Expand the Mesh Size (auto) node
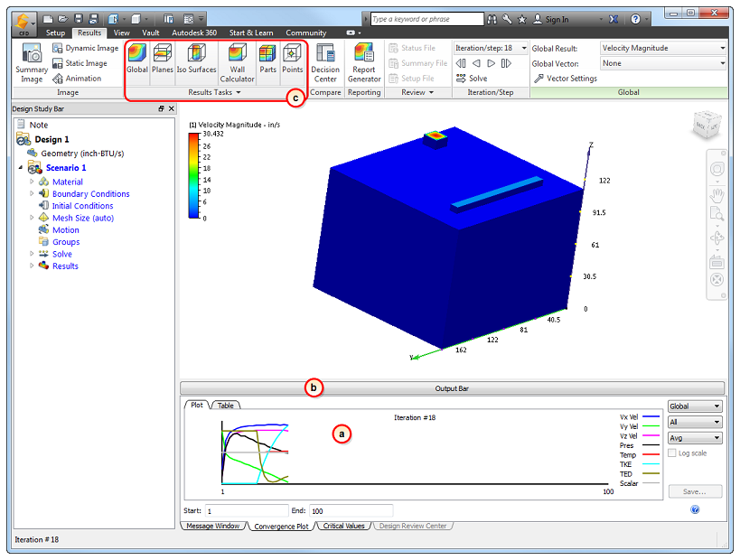Screen dimensions: 740x560 coord(32,218)
